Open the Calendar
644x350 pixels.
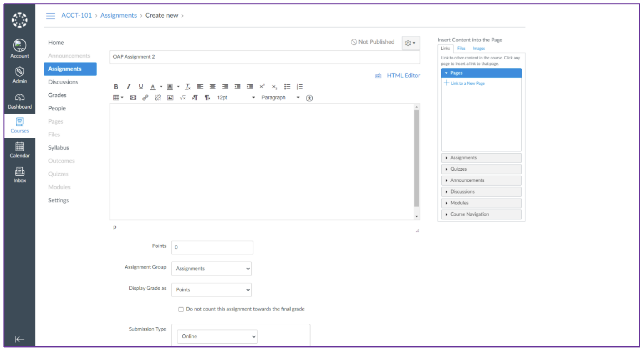coord(19,150)
